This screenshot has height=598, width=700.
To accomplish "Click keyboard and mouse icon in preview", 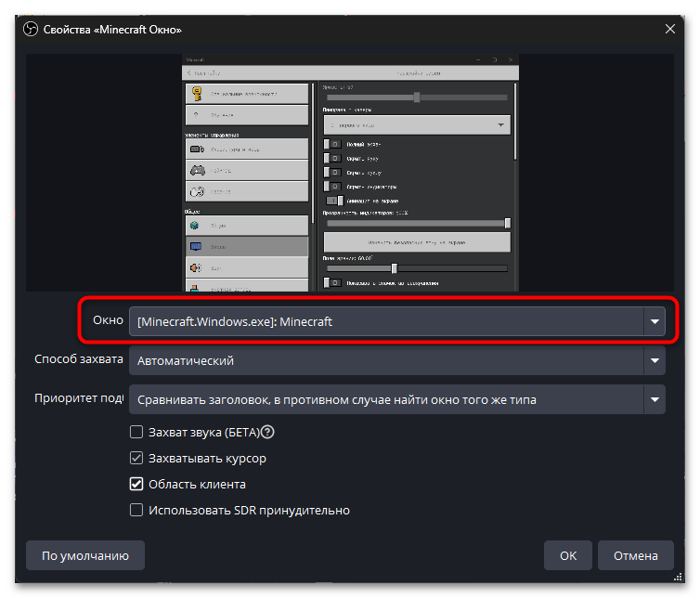I will point(198,149).
